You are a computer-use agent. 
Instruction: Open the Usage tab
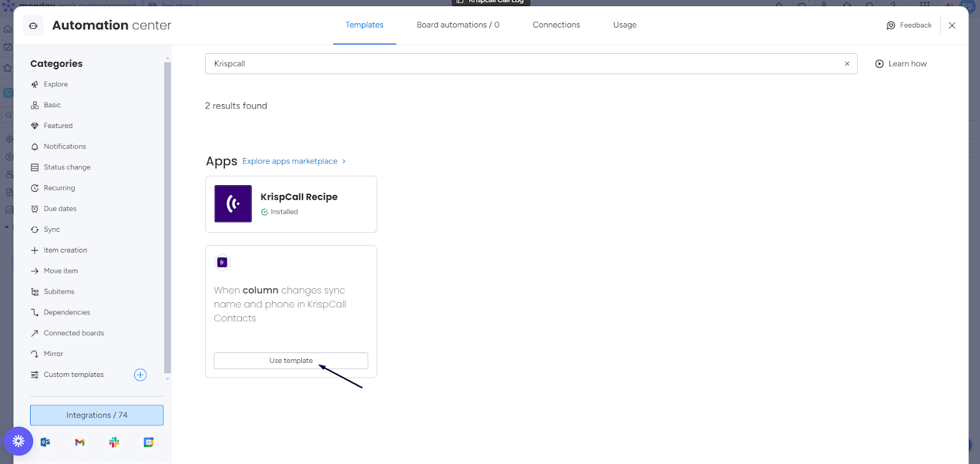[625, 25]
